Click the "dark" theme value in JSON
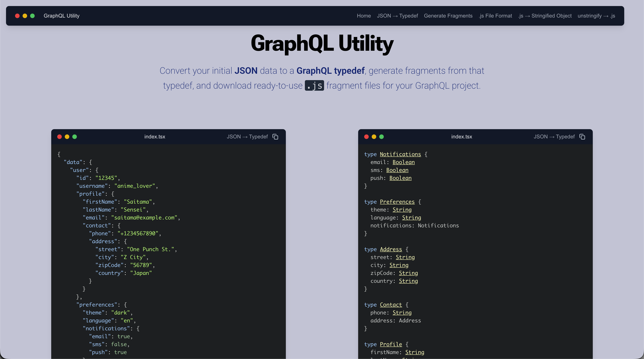This screenshot has height=359, width=644. 120,313
